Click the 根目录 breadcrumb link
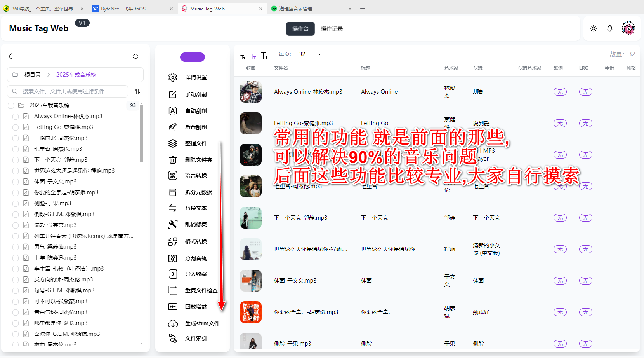The width and height of the screenshot is (644, 358). click(x=33, y=75)
